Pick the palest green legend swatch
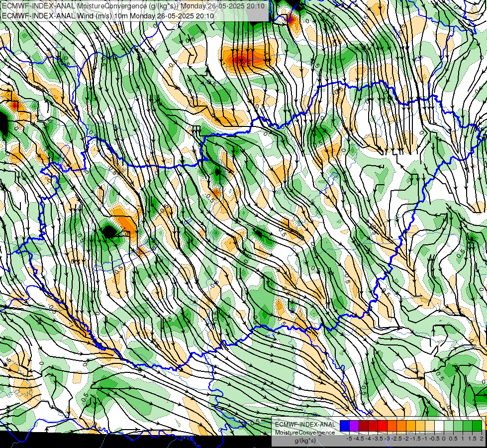The height and width of the screenshot is (448, 487). coord(449,426)
